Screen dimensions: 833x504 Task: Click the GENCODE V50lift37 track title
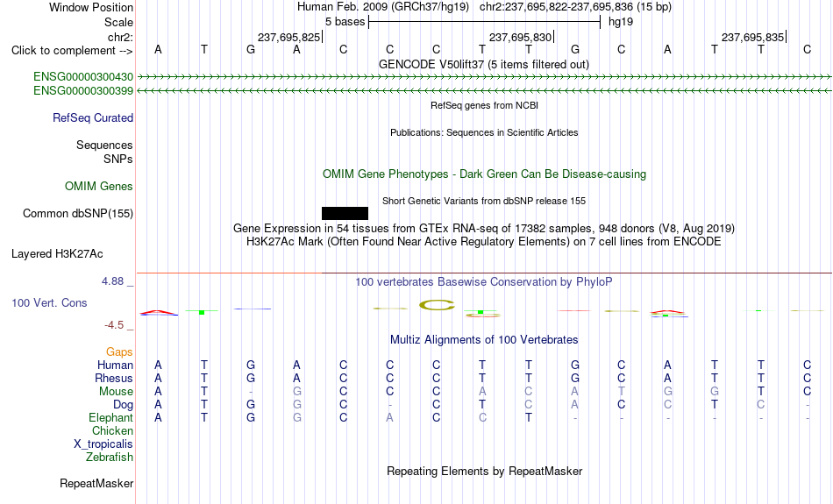pyautogui.click(x=483, y=64)
